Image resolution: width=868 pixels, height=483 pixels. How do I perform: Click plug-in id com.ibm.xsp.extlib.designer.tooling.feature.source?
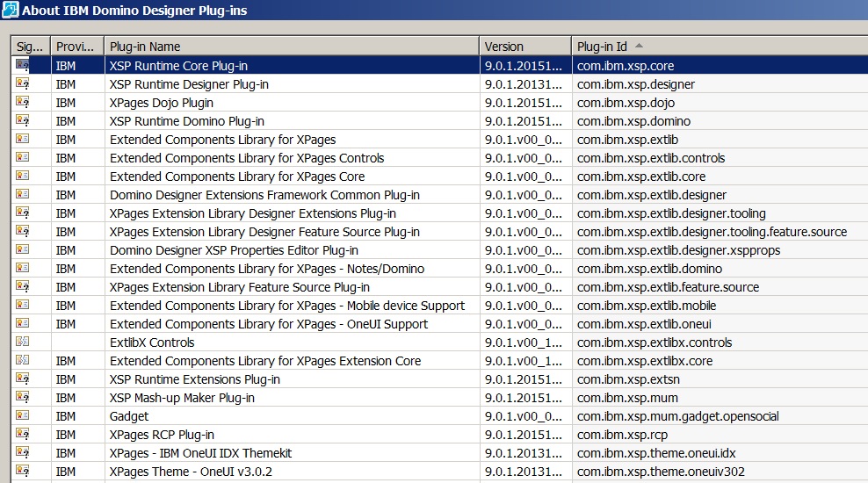[712, 232]
